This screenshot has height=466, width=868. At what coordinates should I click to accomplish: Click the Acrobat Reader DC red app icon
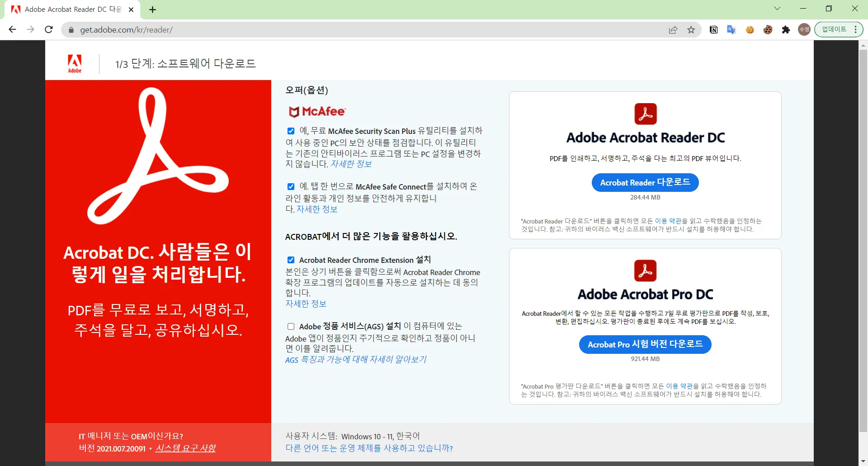click(645, 114)
